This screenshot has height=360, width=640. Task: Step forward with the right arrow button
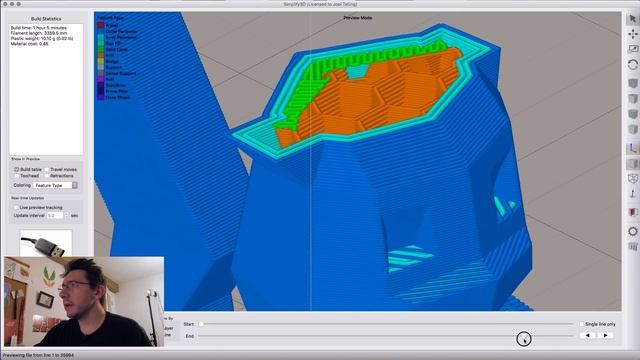coord(605,336)
